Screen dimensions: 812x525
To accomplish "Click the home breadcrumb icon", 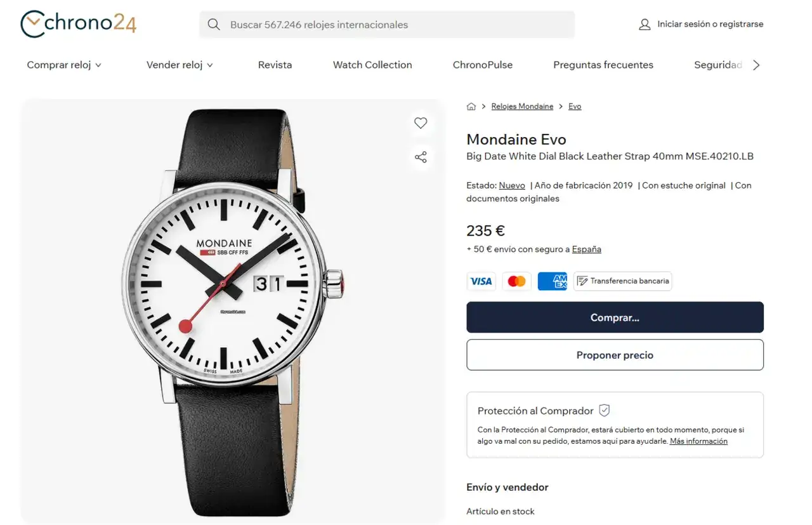I will coord(471,107).
